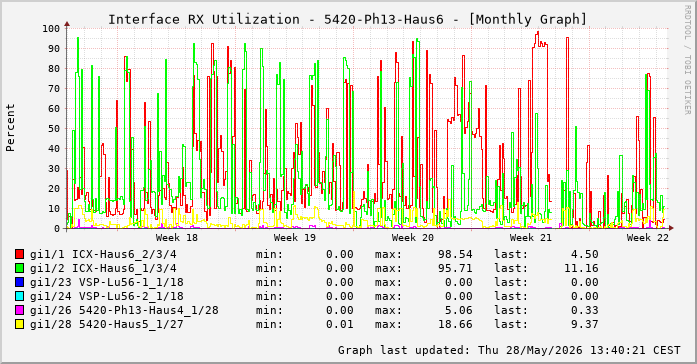
Task: Select legend label gi1/24 VSP-Lu56-2_1/18
Action: [107, 296]
